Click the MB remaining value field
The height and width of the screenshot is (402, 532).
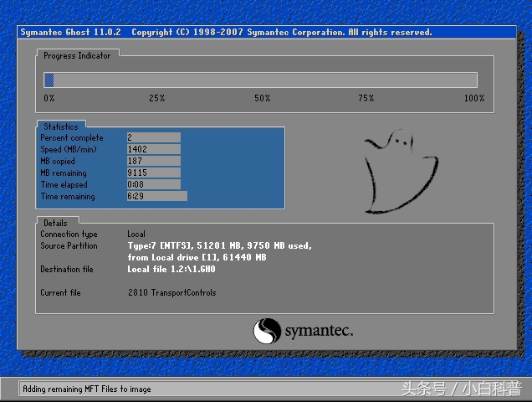(153, 173)
